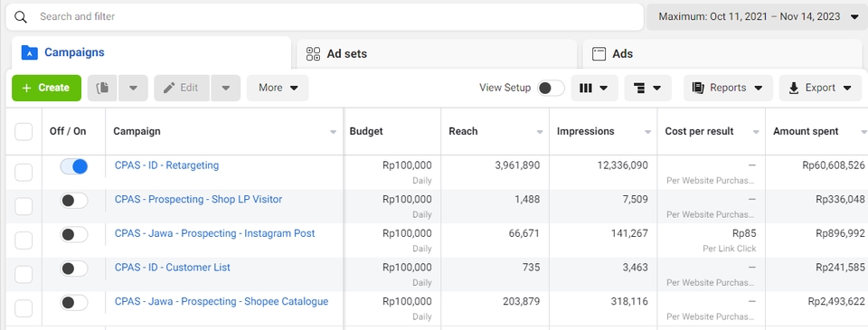This screenshot has height=330, width=868.
Task: Click the Columns layout icon
Action: (586, 88)
